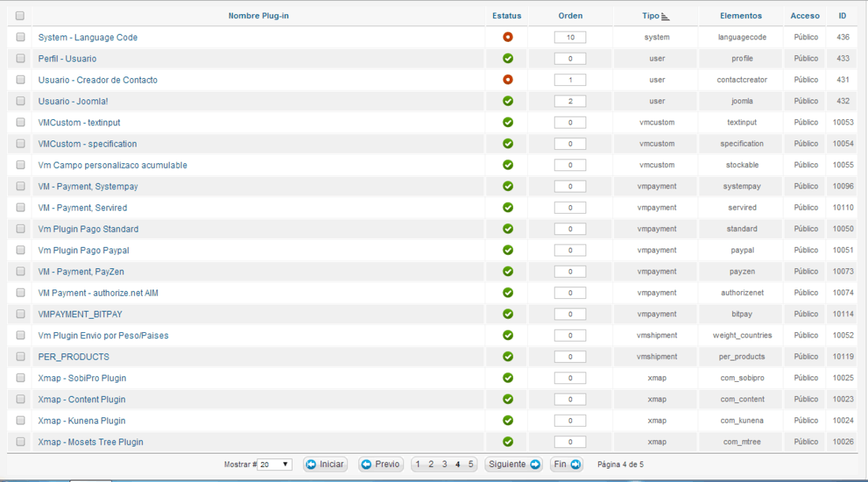Image resolution: width=868 pixels, height=482 pixels.
Task: Sort the table by Estatus column
Action: (x=507, y=16)
